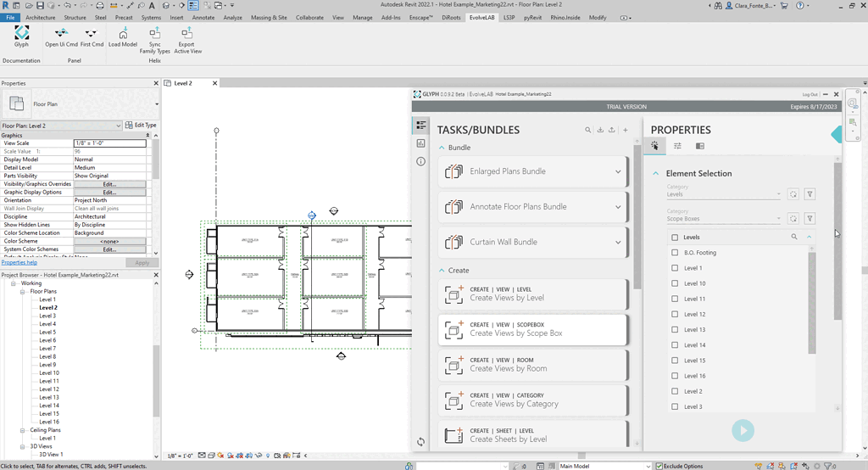Check Level 1 in Levels list
This screenshot has width=868, height=470.
(674, 268)
